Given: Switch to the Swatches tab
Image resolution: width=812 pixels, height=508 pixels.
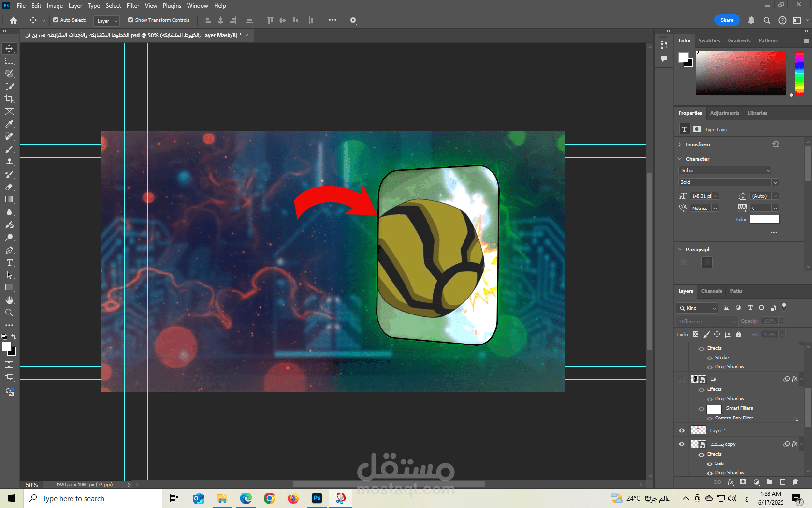Looking at the screenshot, I should point(709,41).
